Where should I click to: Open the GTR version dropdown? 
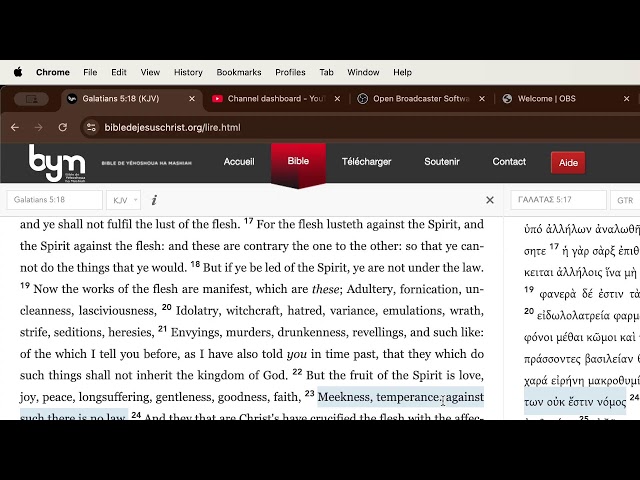tap(625, 200)
